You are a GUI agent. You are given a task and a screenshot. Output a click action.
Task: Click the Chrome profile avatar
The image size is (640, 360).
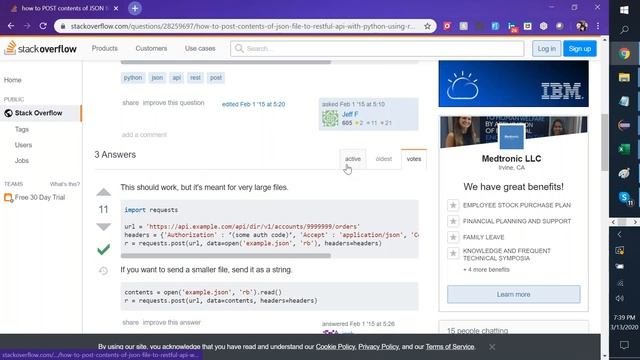point(581,26)
